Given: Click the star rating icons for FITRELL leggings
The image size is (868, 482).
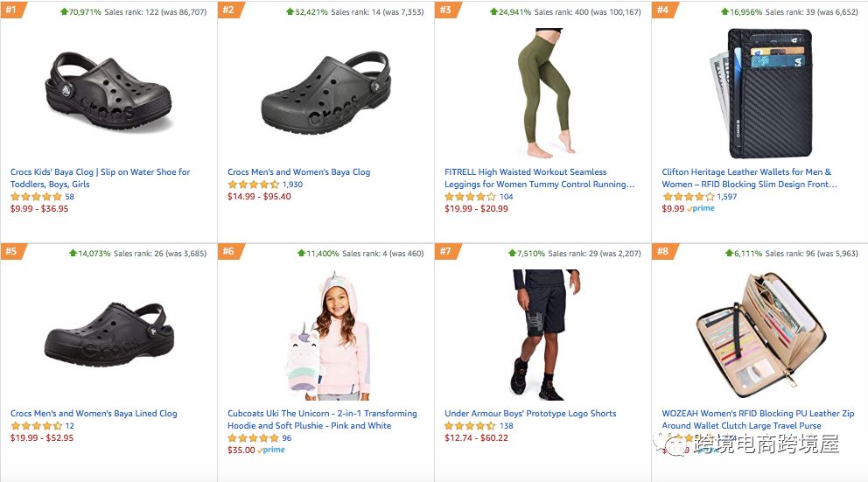Looking at the screenshot, I should pos(470,197).
